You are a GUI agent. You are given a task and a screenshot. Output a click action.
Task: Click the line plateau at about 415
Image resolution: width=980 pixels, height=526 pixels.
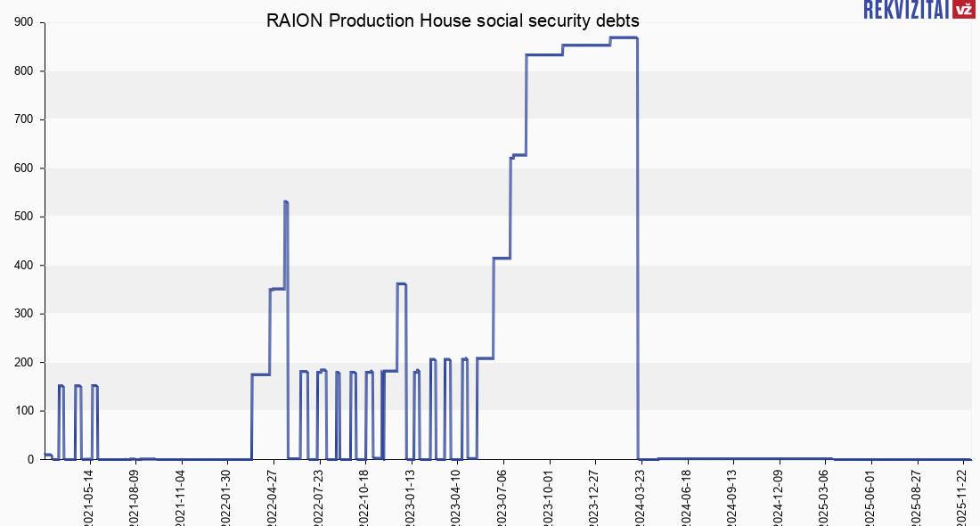(x=502, y=259)
